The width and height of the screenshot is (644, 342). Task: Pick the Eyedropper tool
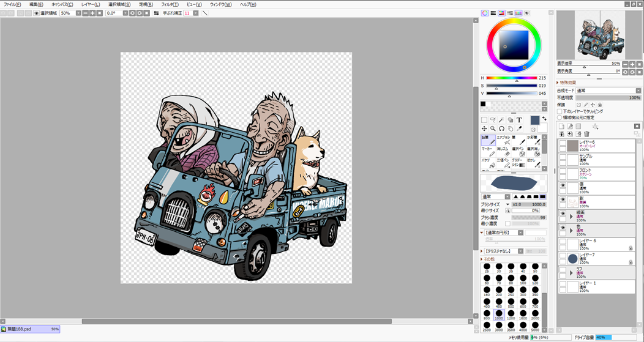(519, 128)
